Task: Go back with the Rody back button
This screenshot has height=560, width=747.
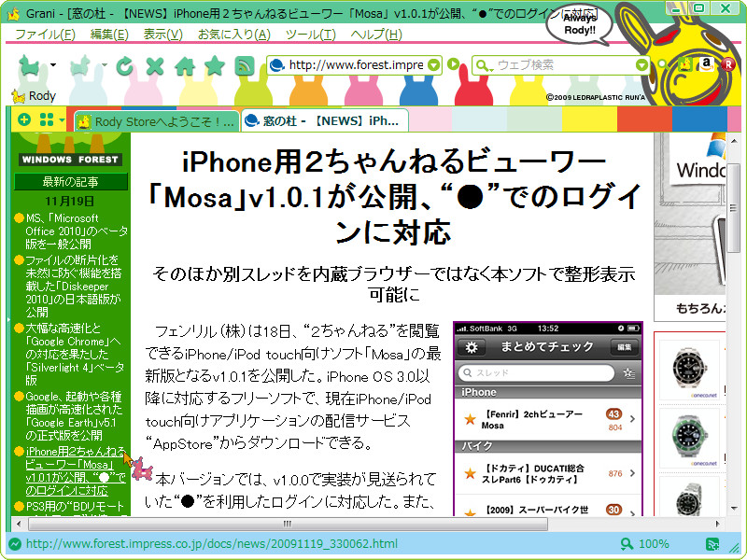Action: coord(30,65)
